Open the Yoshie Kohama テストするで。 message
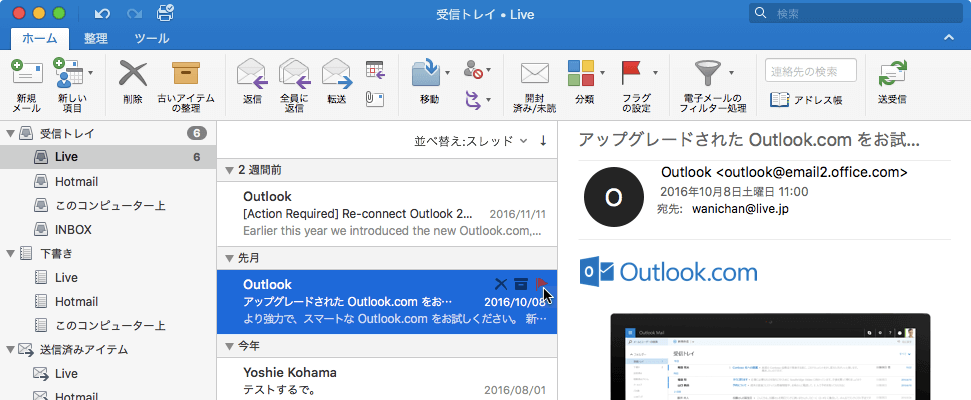 point(387,380)
